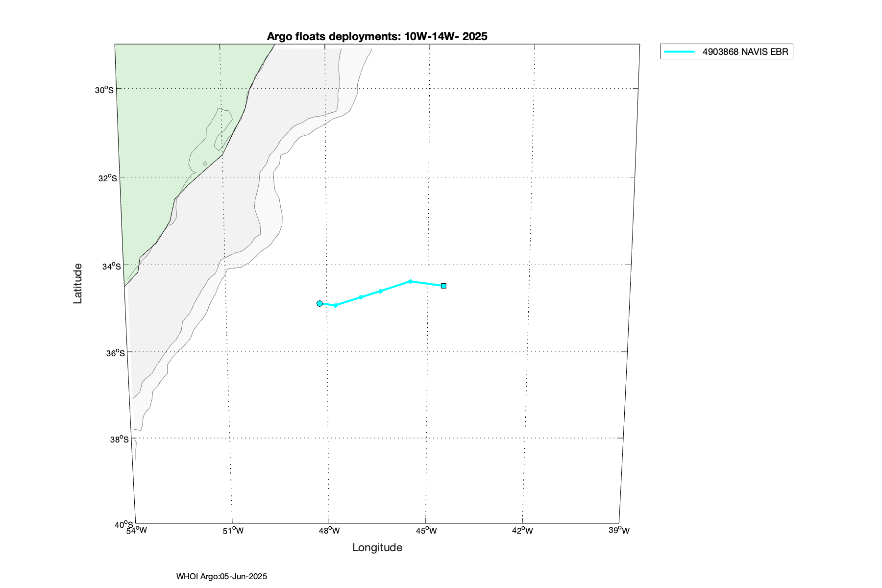Click the 'WHOI Argo:05-Jun-2025' footer text

click(x=222, y=576)
